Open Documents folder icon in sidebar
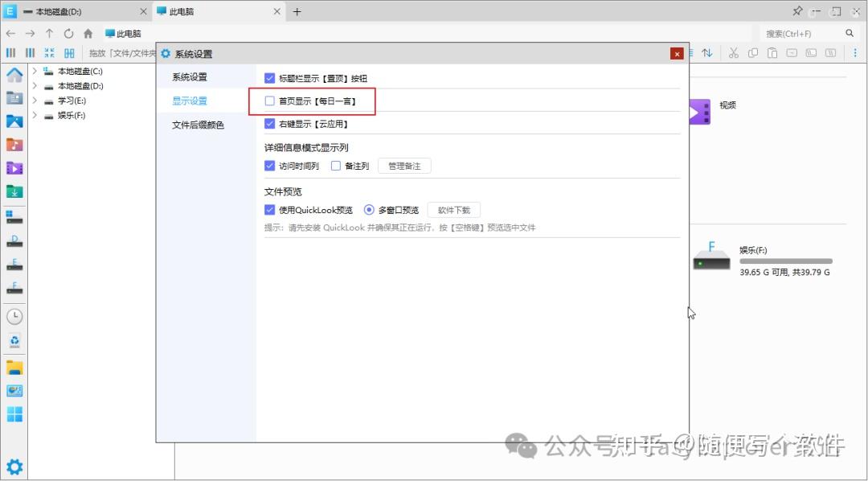Image resolution: width=868 pixels, height=481 pixels. coord(14,98)
